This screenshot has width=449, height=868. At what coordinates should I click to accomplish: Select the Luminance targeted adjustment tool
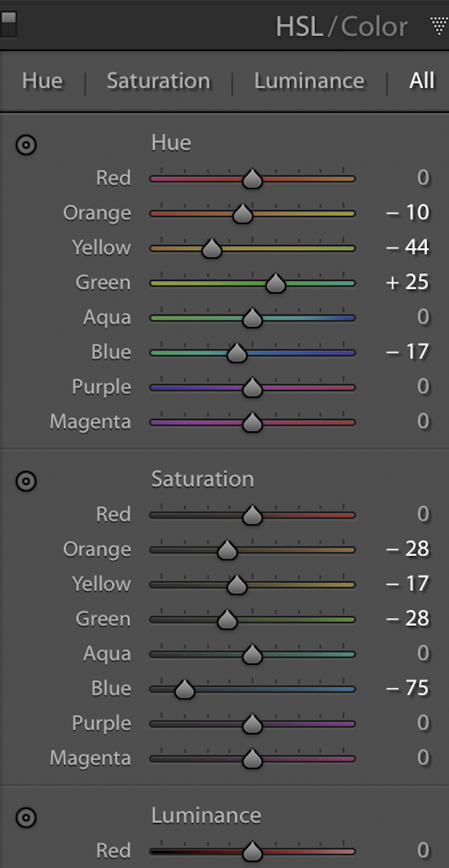[26, 818]
